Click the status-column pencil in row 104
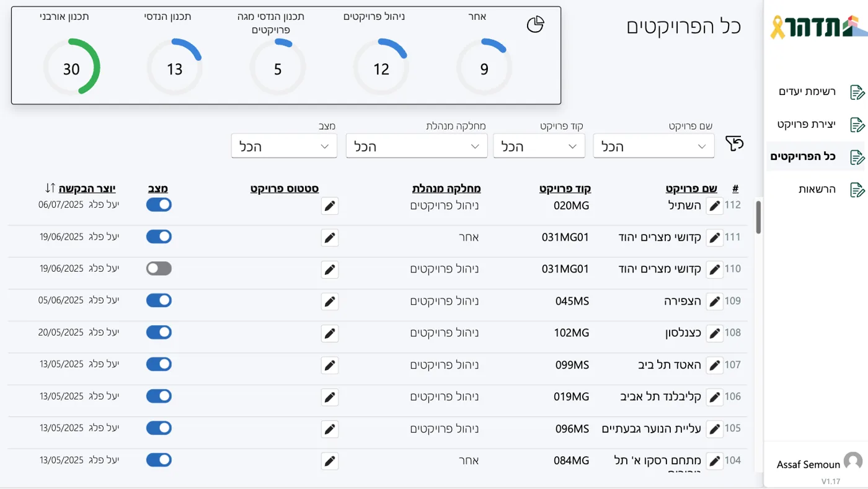The image size is (868, 489). [x=330, y=461]
